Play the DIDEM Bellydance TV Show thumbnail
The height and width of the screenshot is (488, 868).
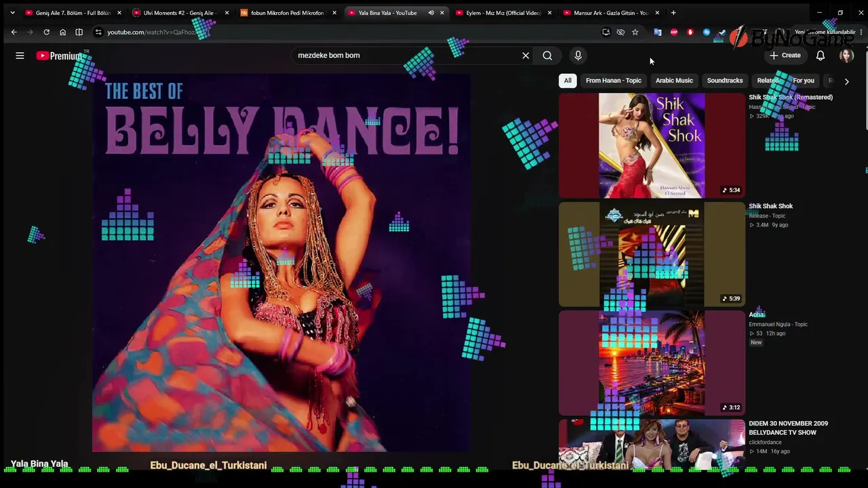652,445
